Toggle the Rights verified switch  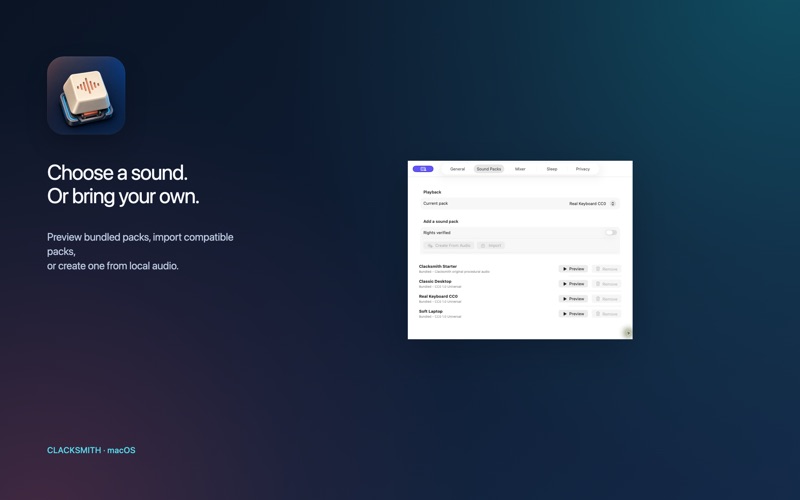point(611,233)
